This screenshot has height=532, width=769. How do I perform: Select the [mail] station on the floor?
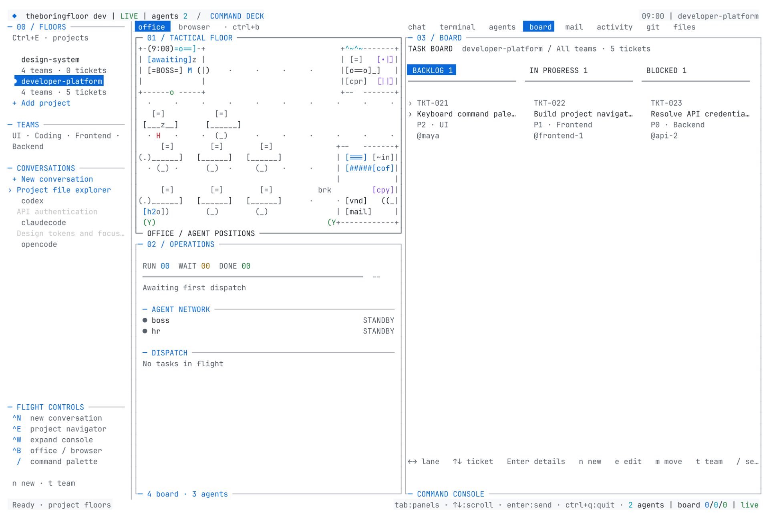[x=358, y=212]
